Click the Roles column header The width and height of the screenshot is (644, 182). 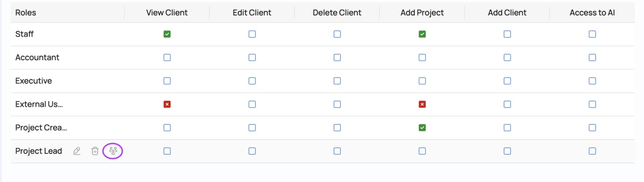(x=26, y=13)
